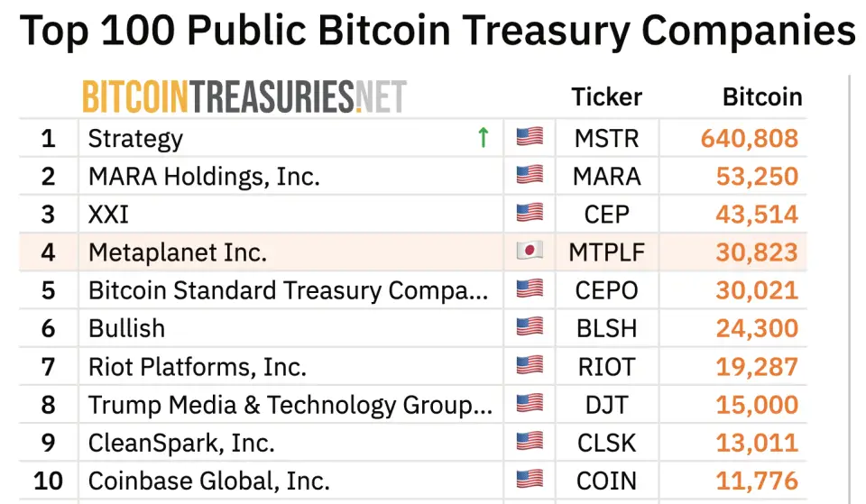Click the green up arrow beside Strategy

[x=483, y=137]
